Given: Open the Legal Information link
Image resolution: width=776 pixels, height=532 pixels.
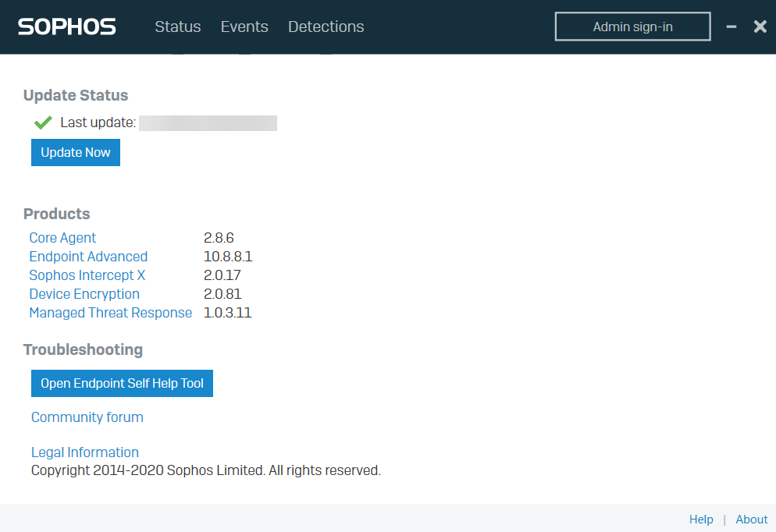Looking at the screenshot, I should [x=84, y=452].
